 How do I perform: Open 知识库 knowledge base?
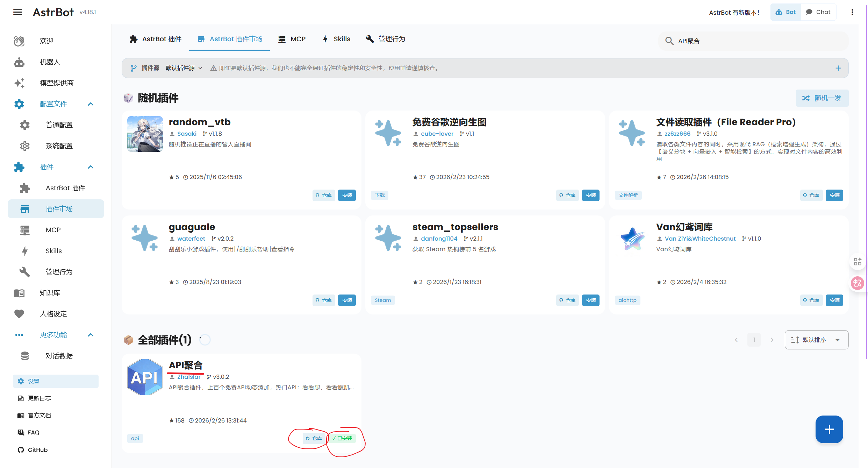coord(56,293)
